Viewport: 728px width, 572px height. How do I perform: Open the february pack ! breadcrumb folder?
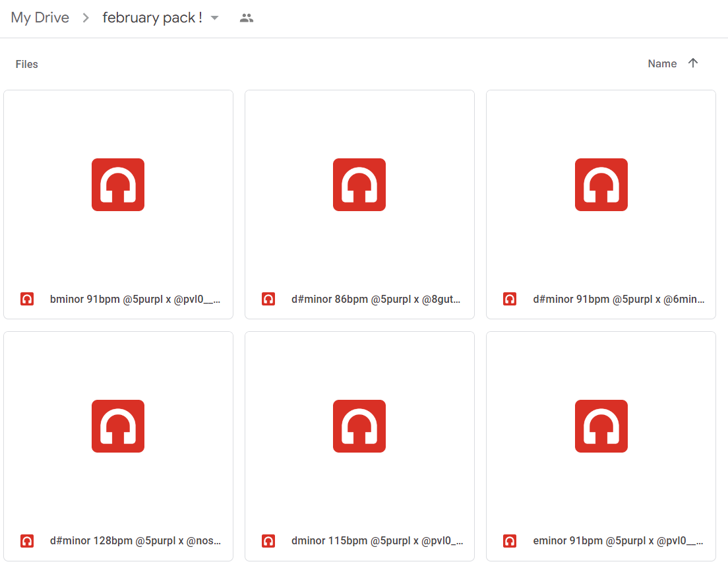coord(152,18)
